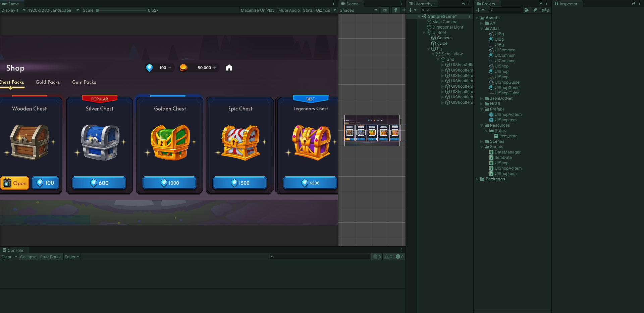The height and width of the screenshot is (313, 644).
Task: Click the Search by Type icon in Project
Action: pyautogui.click(x=527, y=10)
